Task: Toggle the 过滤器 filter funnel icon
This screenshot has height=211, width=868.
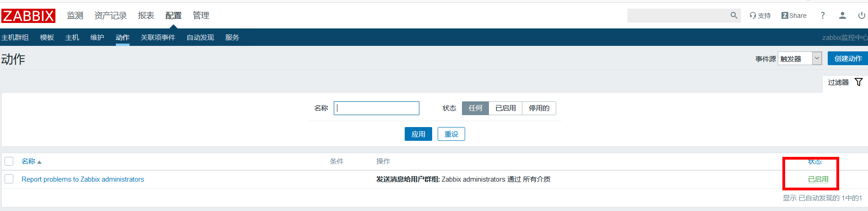Action: (x=859, y=82)
